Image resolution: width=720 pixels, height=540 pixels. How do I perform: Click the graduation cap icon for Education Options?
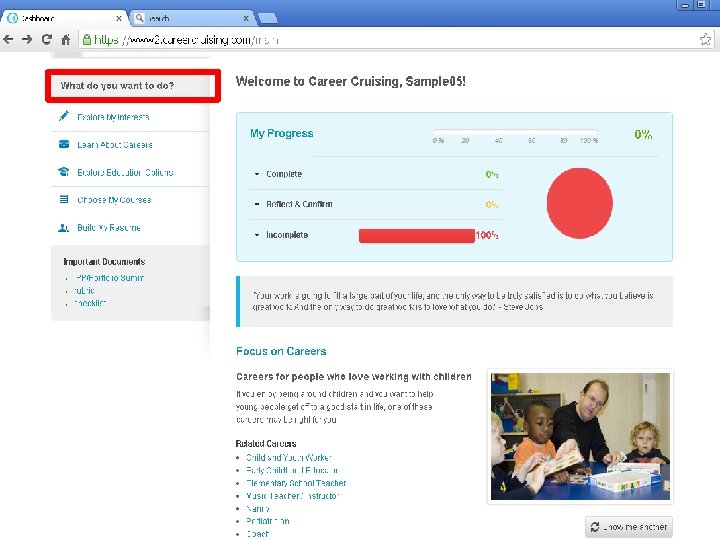[64, 172]
